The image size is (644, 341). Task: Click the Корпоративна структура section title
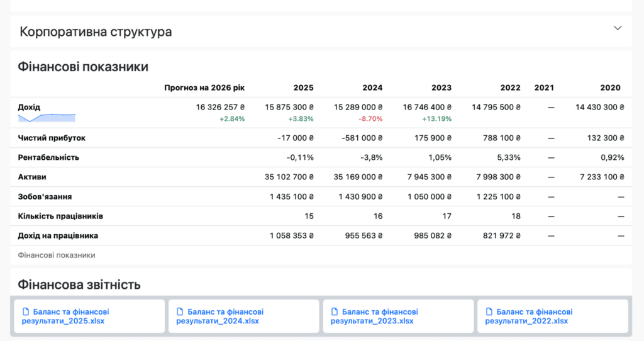point(96,31)
